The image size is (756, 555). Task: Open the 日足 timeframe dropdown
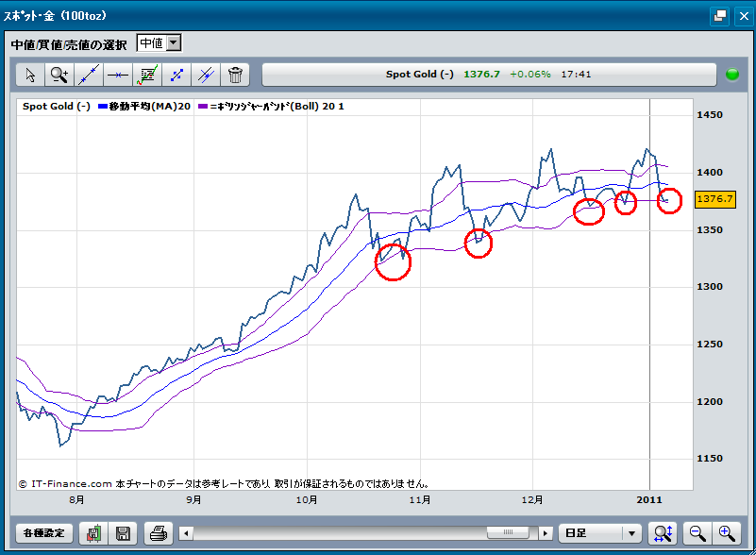pos(600,533)
